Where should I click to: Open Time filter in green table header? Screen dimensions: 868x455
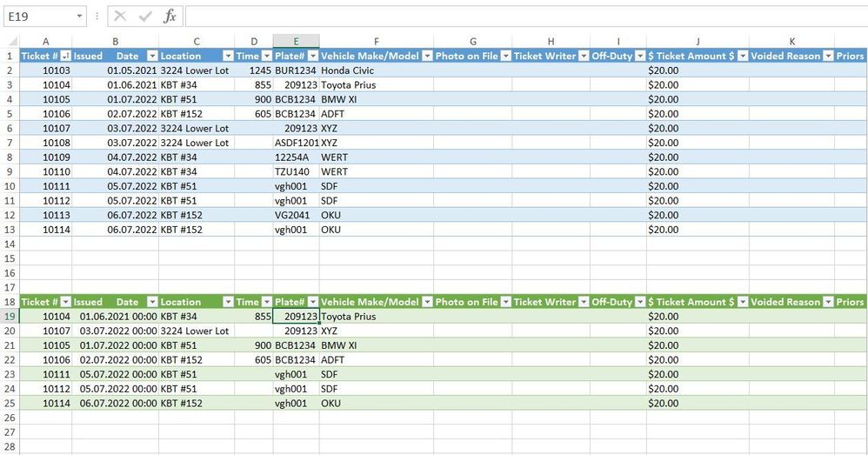(267, 302)
